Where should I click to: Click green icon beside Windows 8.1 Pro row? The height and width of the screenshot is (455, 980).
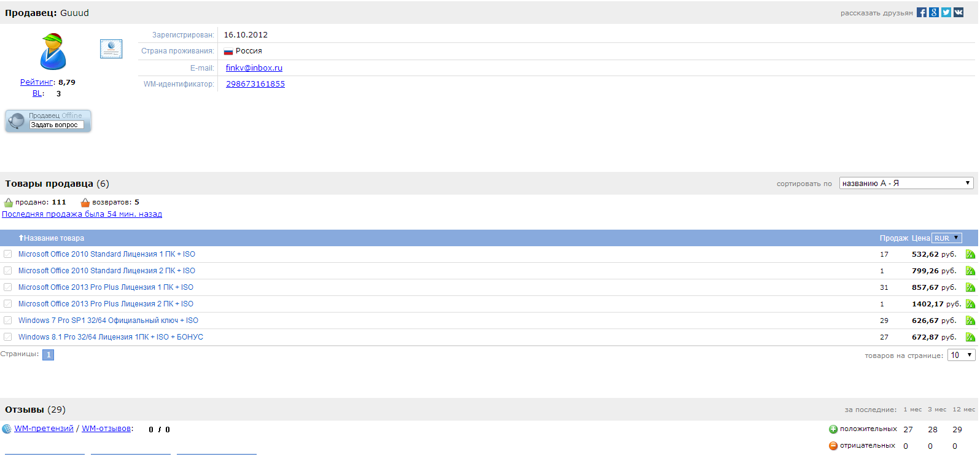click(970, 337)
